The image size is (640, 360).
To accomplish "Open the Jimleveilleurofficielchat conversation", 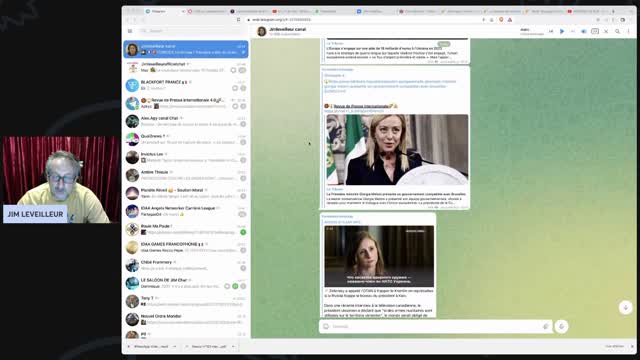I will click(186, 67).
